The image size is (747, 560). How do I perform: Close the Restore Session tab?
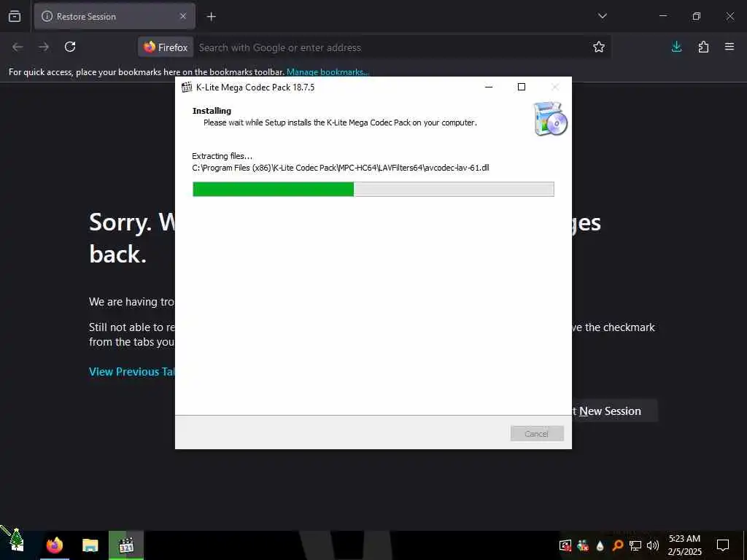click(x=183, y=16)
